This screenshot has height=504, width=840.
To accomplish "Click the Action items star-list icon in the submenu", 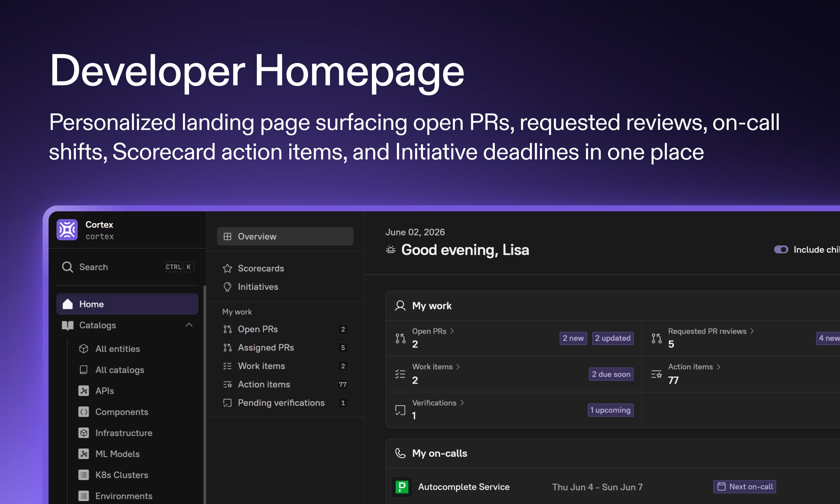I will 227,385.
